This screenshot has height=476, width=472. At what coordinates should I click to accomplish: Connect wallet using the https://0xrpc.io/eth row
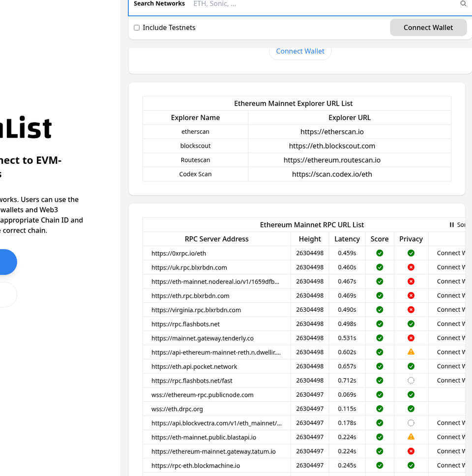coord(451,253)
